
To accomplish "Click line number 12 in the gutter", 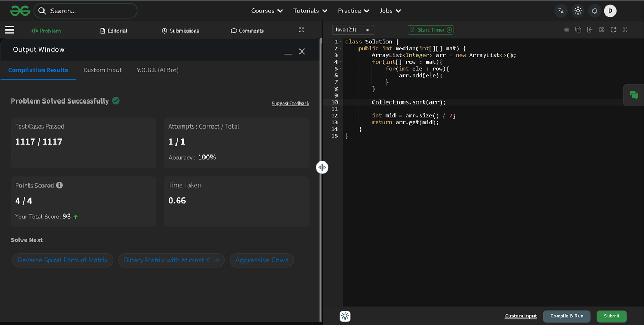I will [334, 115].
